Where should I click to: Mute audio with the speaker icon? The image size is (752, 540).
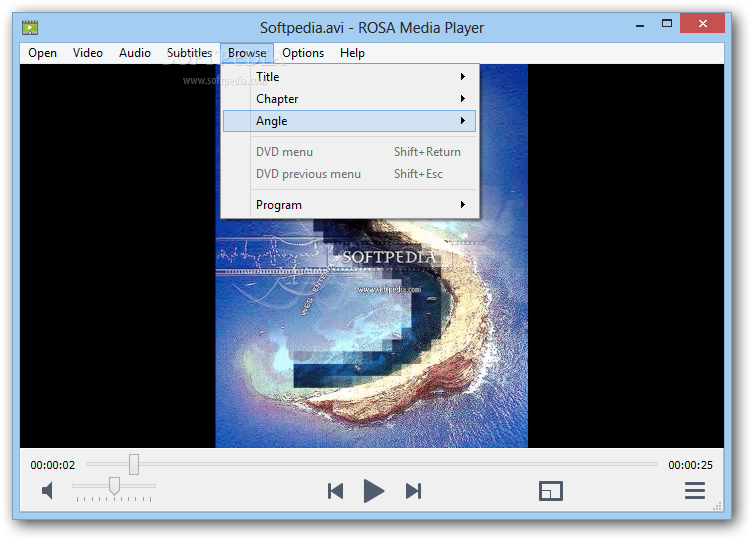pos(47,491)
